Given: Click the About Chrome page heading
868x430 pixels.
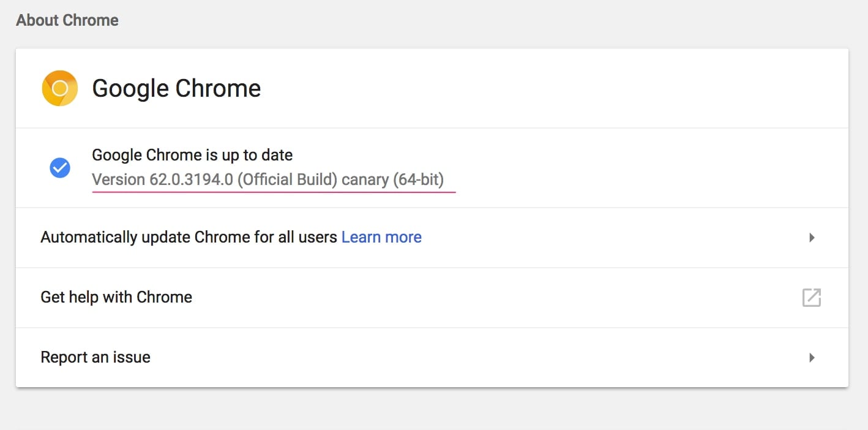Looking at the screenshot, I should coord(67,20).
